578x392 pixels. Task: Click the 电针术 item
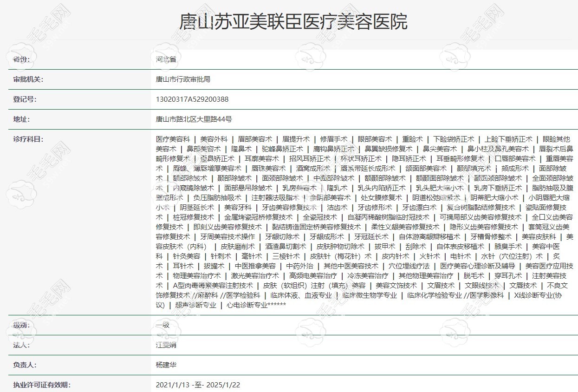pyautogui.click(x=461, y=256)
